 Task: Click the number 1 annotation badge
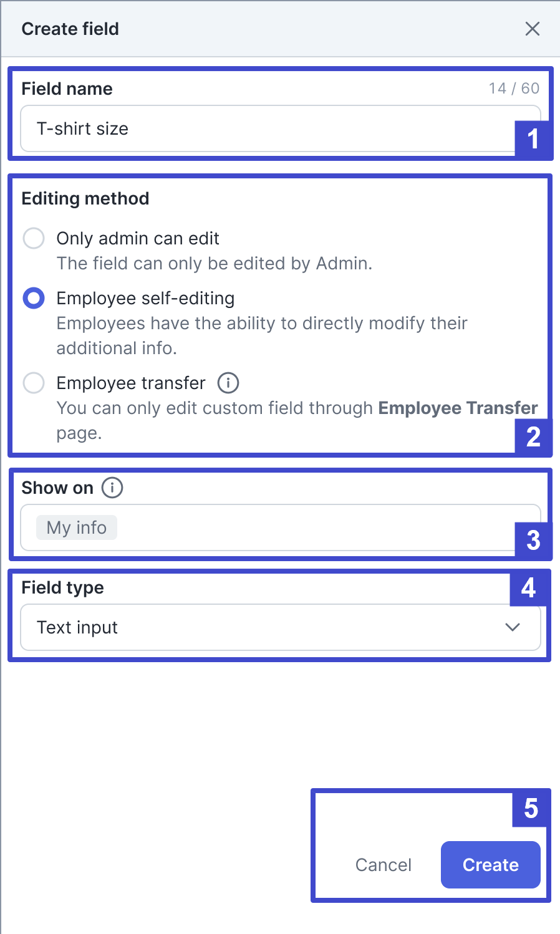pyautogui.click(x=533, y=138)
